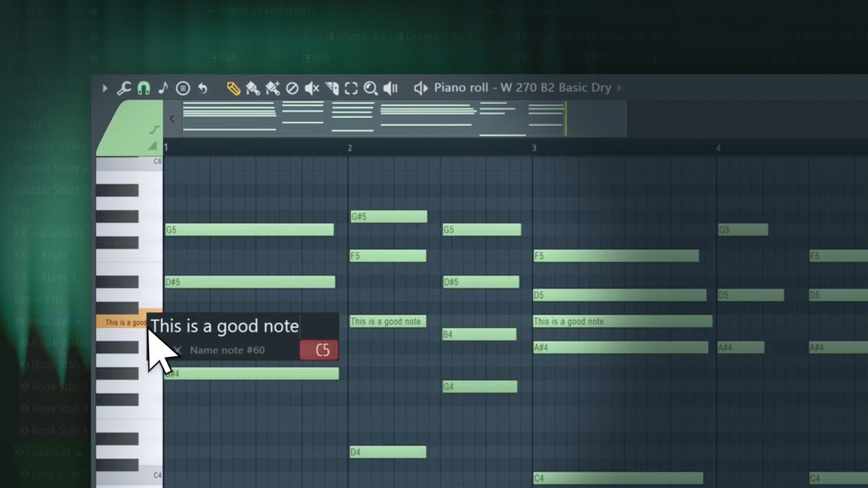Toggle the green magnet snap option

[x=143, y=88]
